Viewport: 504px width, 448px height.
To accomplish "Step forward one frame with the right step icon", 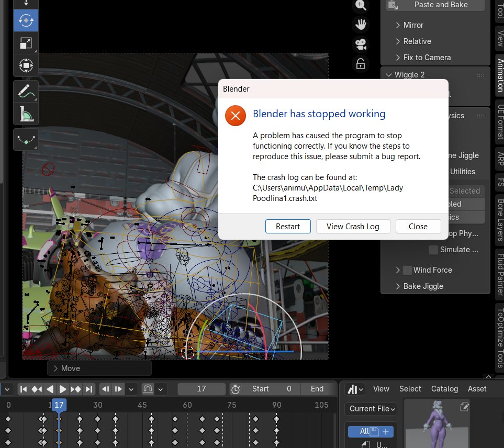I will point(118,389).
